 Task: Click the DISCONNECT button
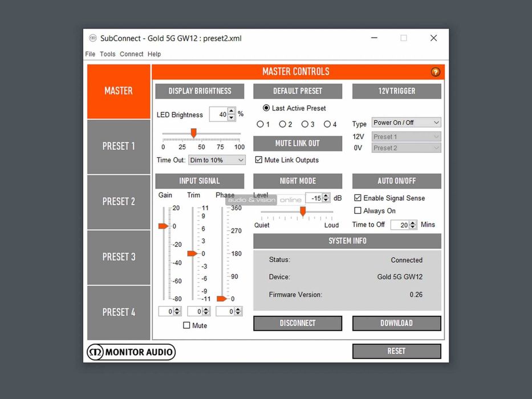298,323
